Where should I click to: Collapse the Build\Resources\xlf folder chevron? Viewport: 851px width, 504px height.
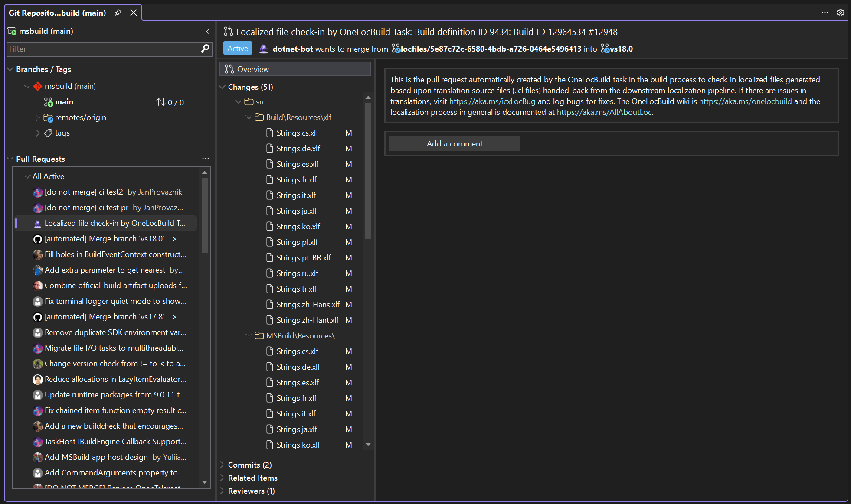pos(249,117)
